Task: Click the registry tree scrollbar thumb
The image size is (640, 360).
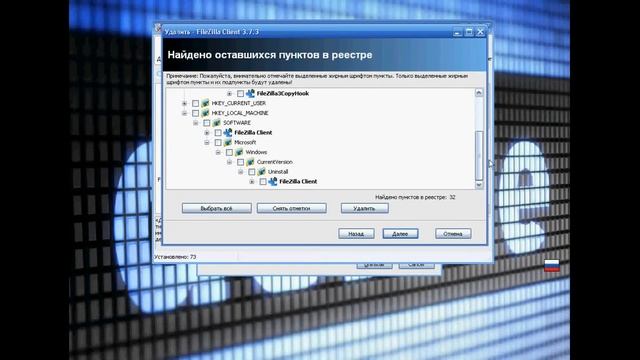Action: 479,155
